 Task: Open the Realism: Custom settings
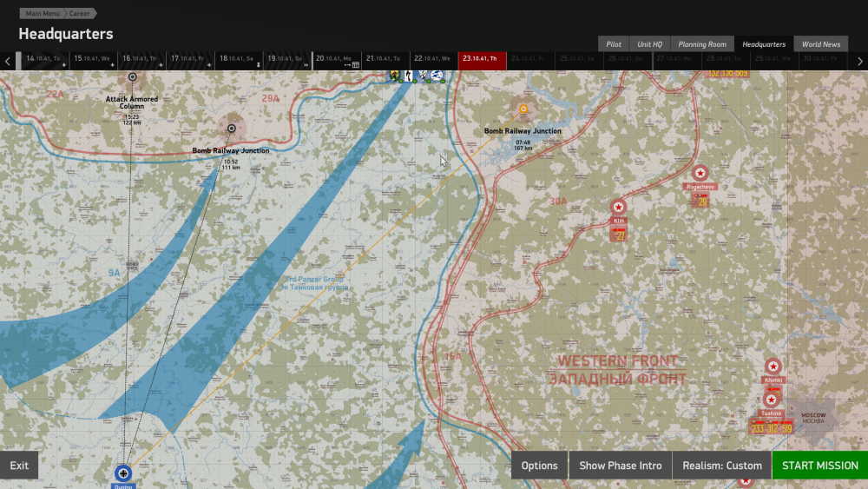tap(721, 466)
